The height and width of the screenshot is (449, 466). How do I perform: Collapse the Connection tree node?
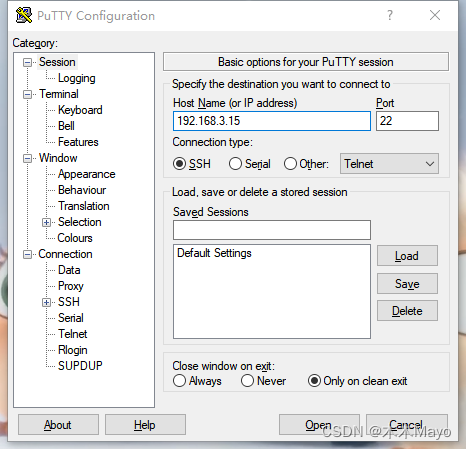point(27,254)
